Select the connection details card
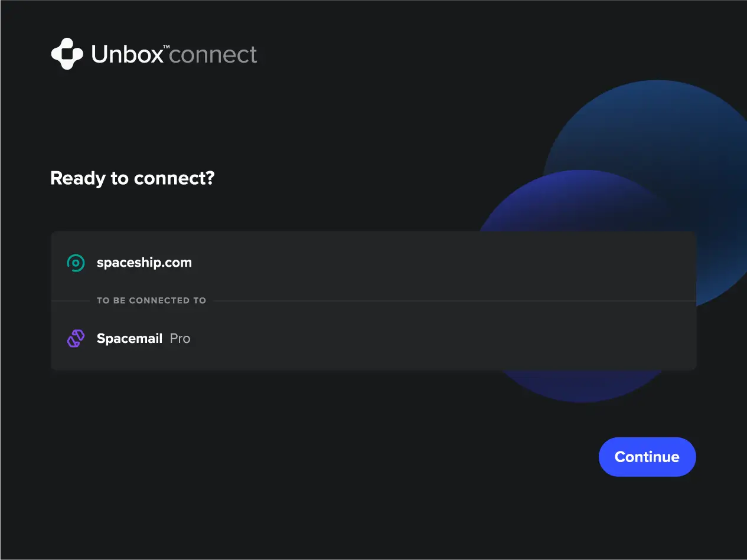The image size is (747, 560). click(374, 301)
